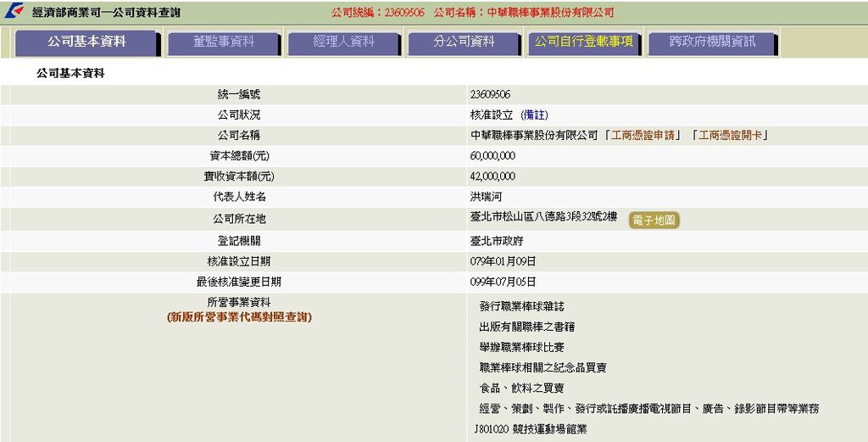This screenshot has height=442, width=868.
Task: Select the date 079年01月09日
Action: [503, 261]
